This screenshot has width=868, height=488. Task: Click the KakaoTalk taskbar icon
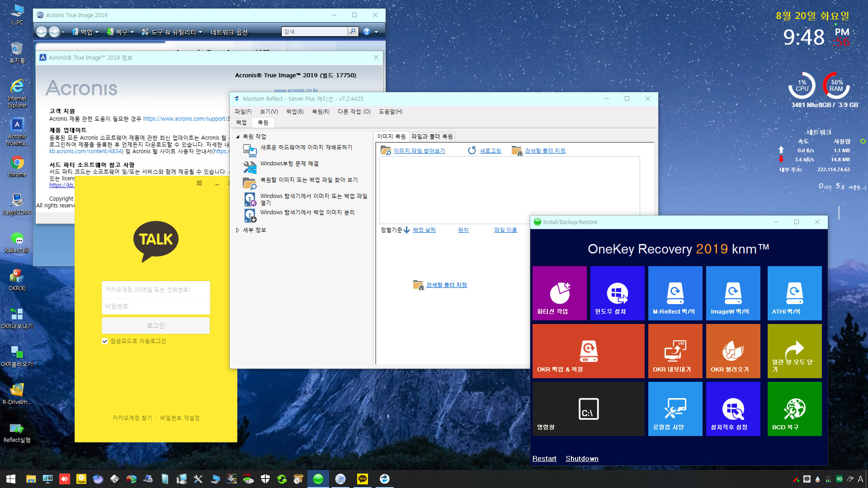point(363,479)
